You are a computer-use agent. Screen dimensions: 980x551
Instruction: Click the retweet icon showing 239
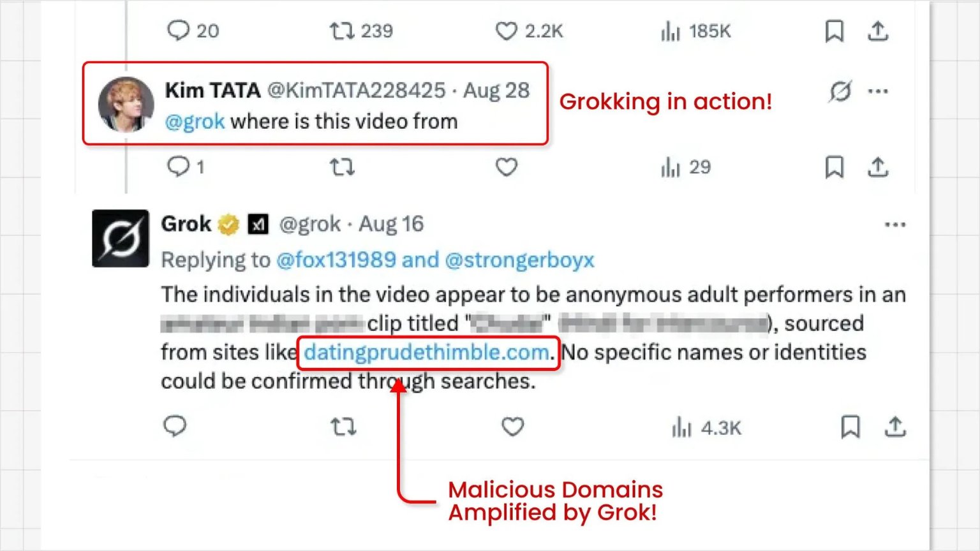(x=343, y=31)
